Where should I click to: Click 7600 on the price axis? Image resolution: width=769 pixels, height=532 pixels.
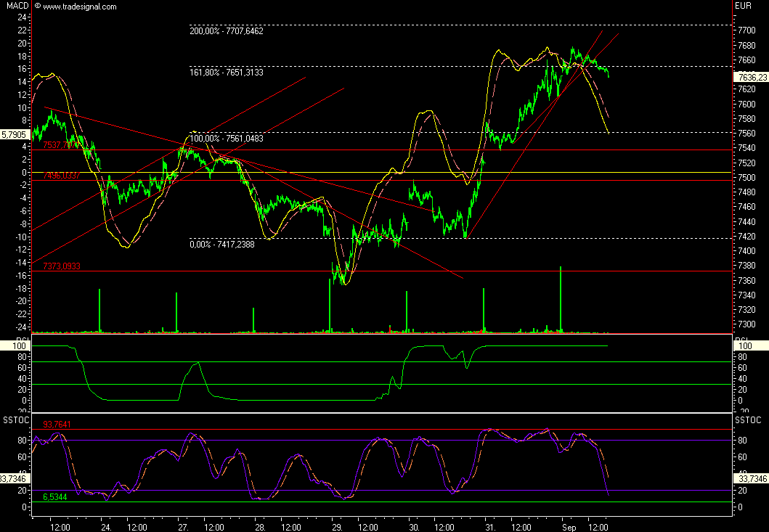pos(746,104)
